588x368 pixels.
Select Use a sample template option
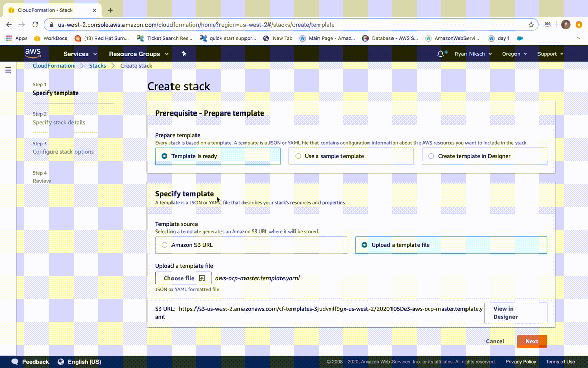point(351,156)
